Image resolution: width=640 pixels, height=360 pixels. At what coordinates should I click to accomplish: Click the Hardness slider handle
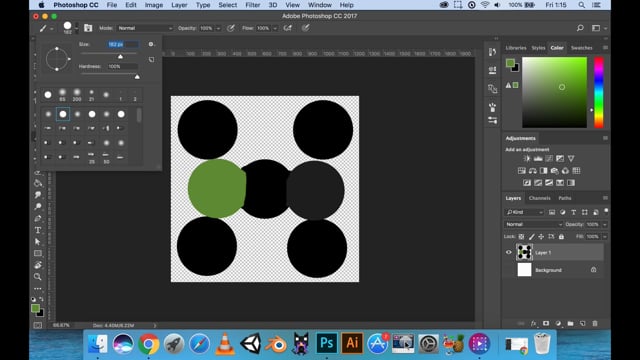click(x=137, y=77)
